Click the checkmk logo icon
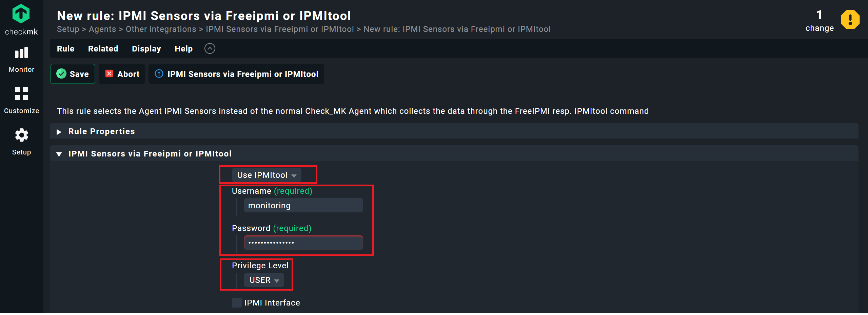 click(21, 14)
